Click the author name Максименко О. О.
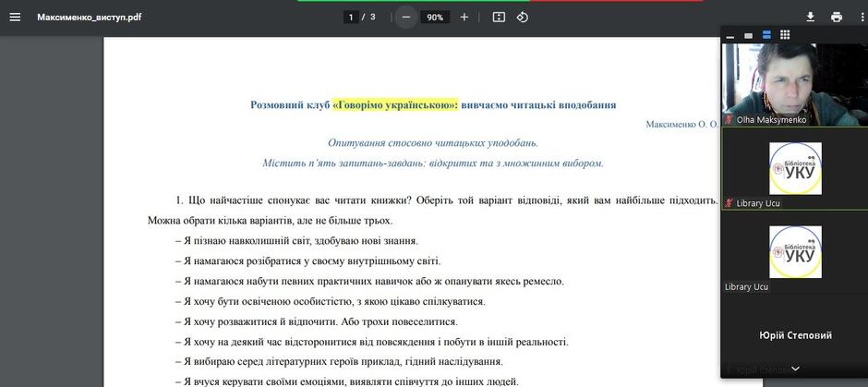This screenshot has height=387, width=868. coord(681,125)
